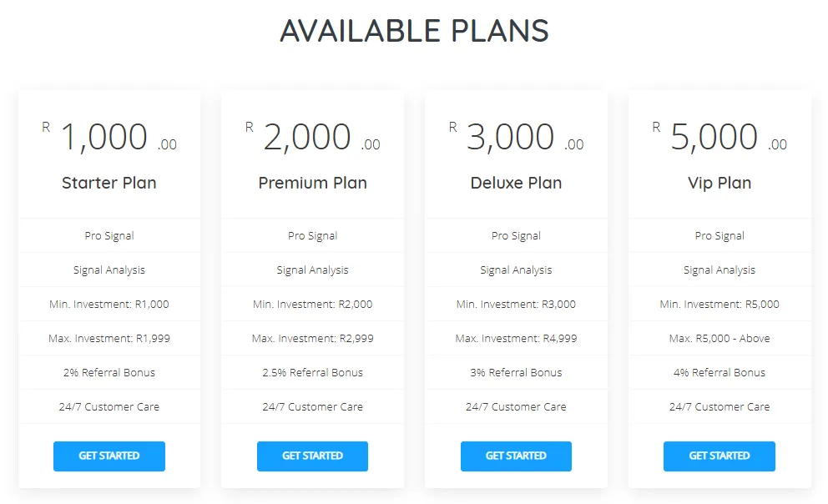Screen dimensions: 828x504
Task: Click Get Started under Starter Plan
Action: pos(109,456)
